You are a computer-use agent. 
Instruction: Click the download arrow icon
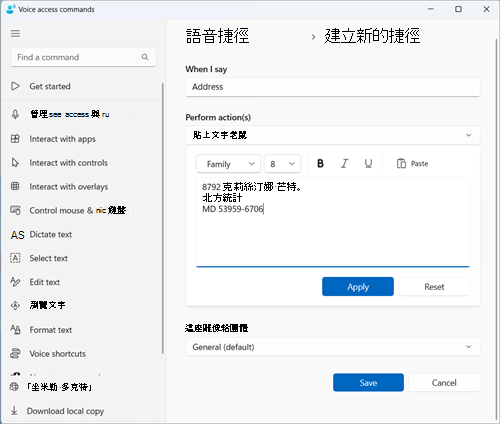14,411
